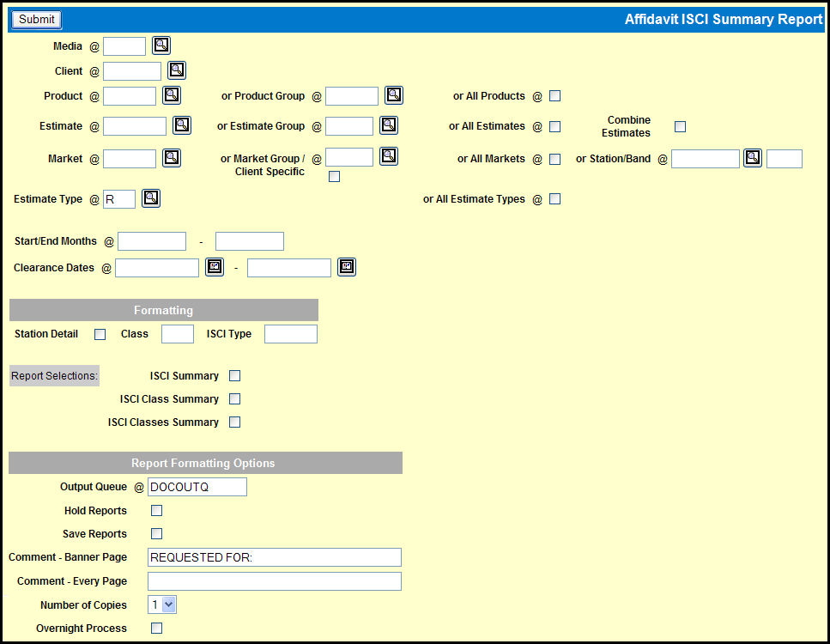This screenshot has width=830, height=644.
Task: Click the Media lookup magnifier icon
Action: coord(161,46)
